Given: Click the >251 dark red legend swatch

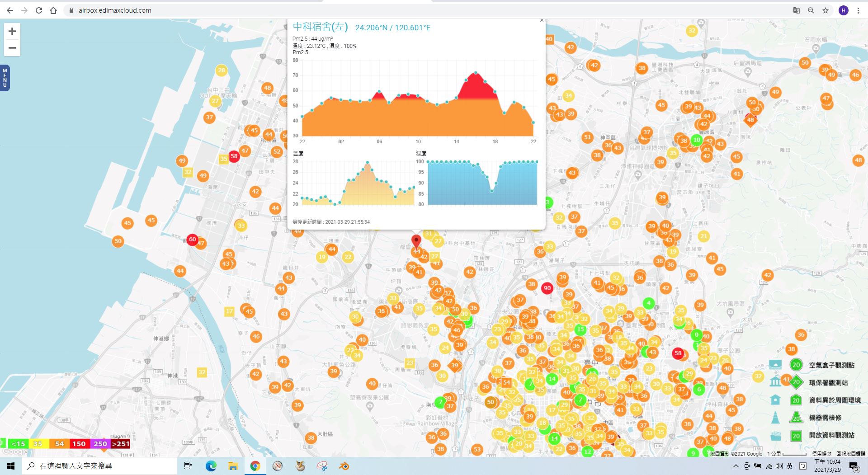Looking at the screenshot, I should tap(121, 444).
